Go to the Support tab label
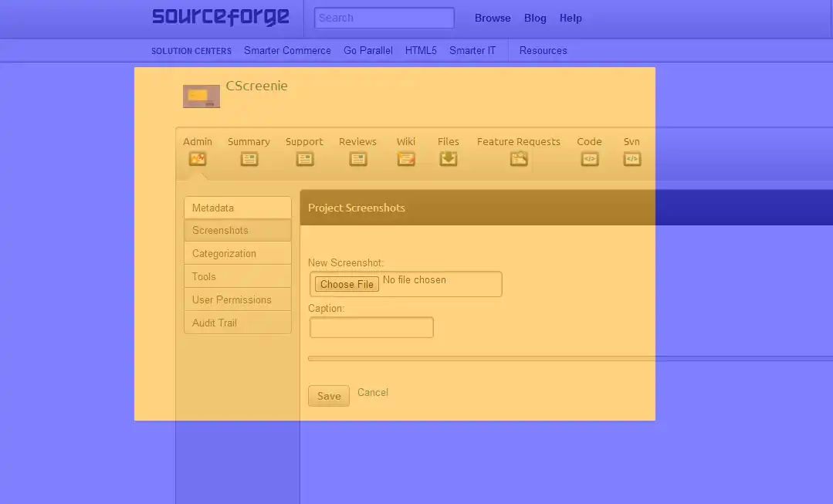Screen dimensions: 833x504 [x=304, y=142]
